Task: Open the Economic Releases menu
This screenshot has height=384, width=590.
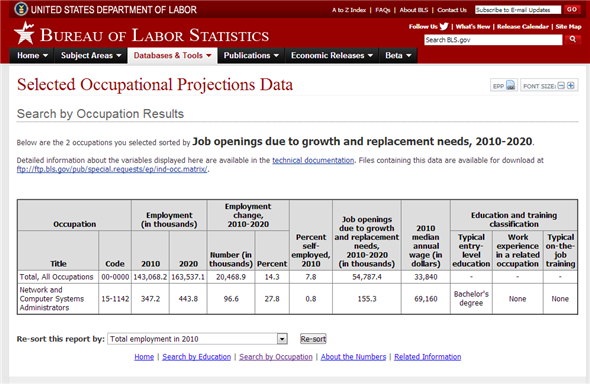Action: [x=332, y=56]
